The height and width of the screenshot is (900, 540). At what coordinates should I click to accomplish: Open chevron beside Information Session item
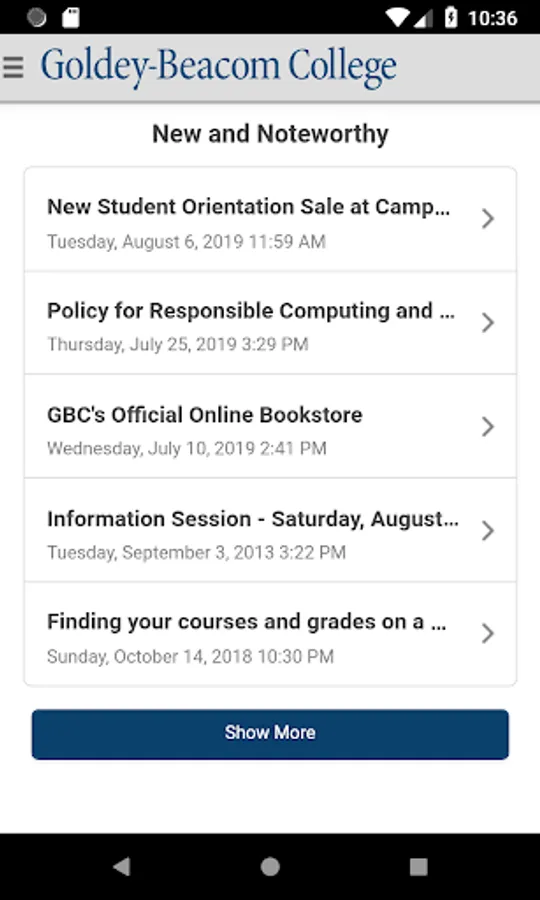[487, 530]
